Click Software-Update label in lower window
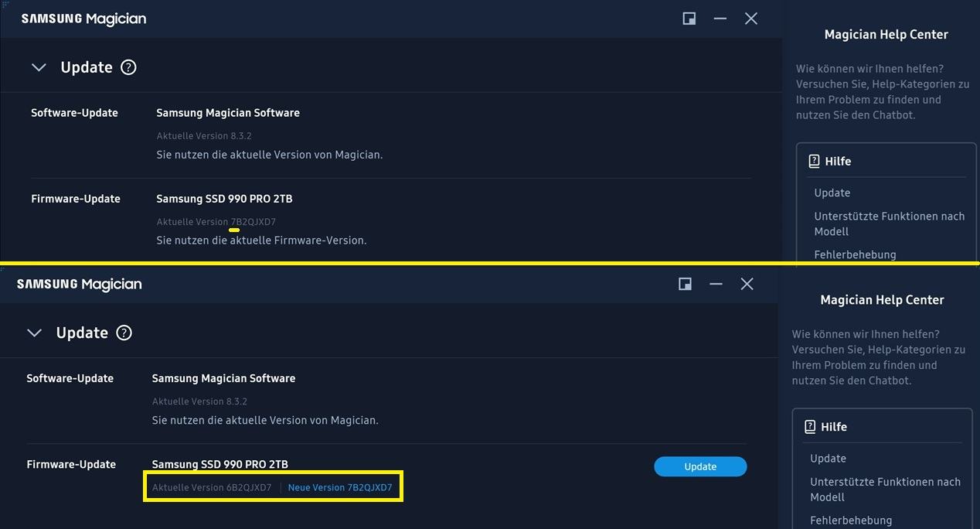Screen dimensions: 980x529 [x=70, y=378]
